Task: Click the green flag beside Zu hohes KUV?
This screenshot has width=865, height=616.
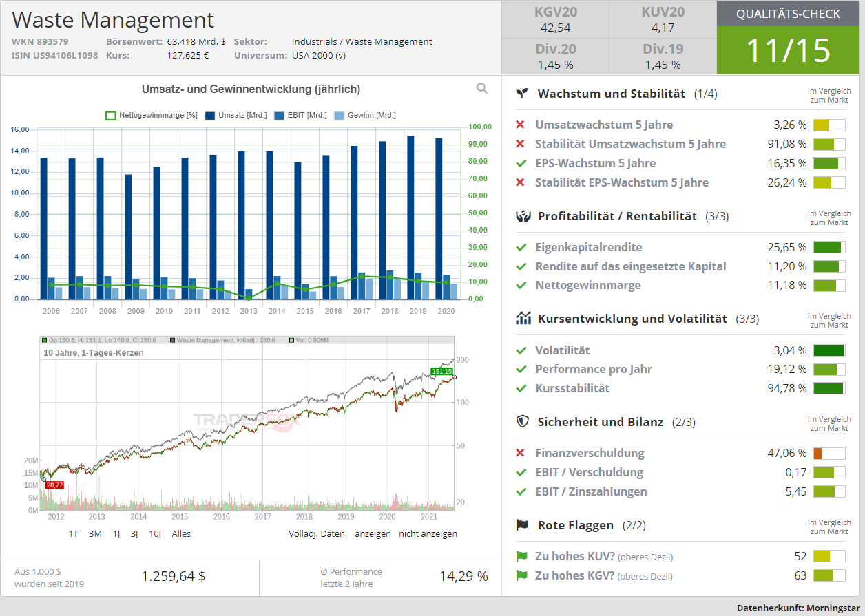Action: tap(521, 556)
